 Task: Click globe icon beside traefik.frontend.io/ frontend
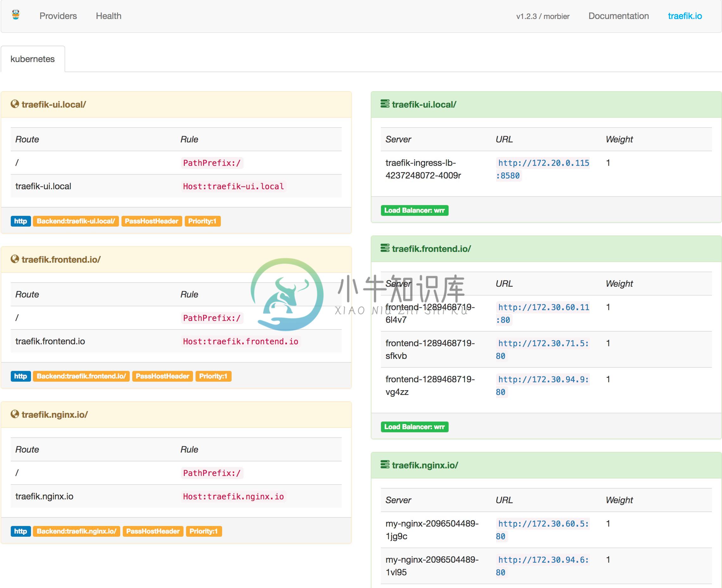[15, 259]
